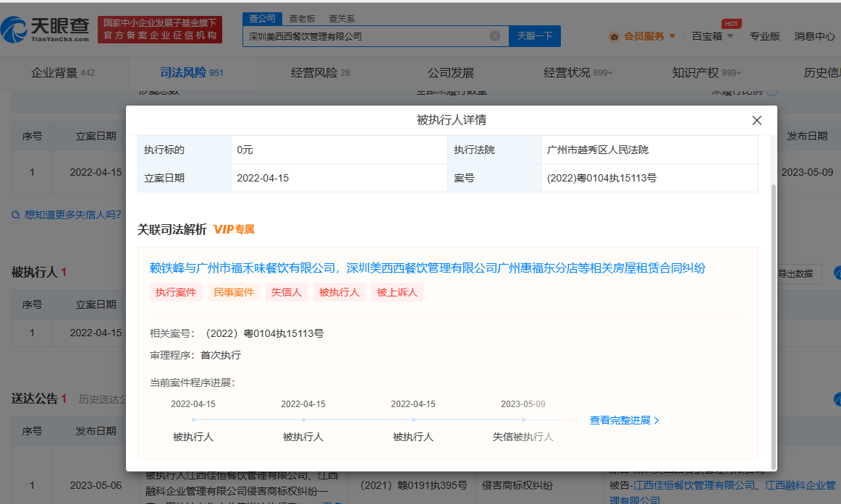This screenshot has height=504, width=841.
Task: Click the 国家中小企业发展子基金 banner
Action: [160, 30]
